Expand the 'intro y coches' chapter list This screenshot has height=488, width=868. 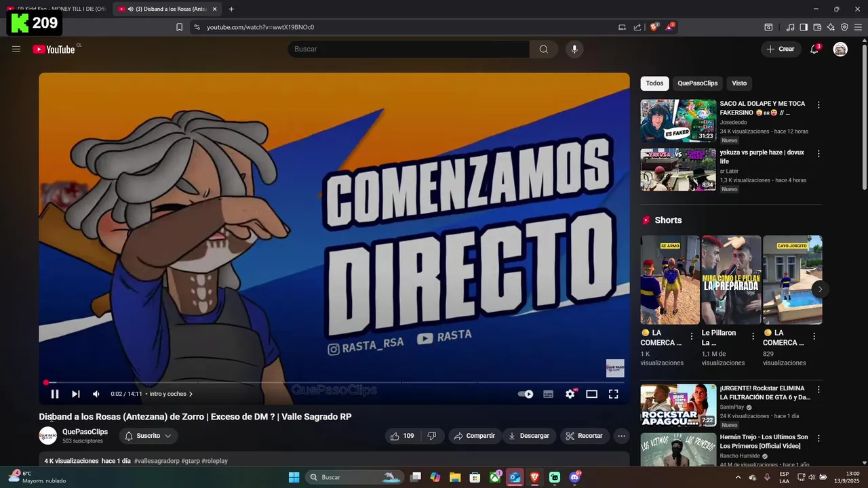[x=171, y=394]
